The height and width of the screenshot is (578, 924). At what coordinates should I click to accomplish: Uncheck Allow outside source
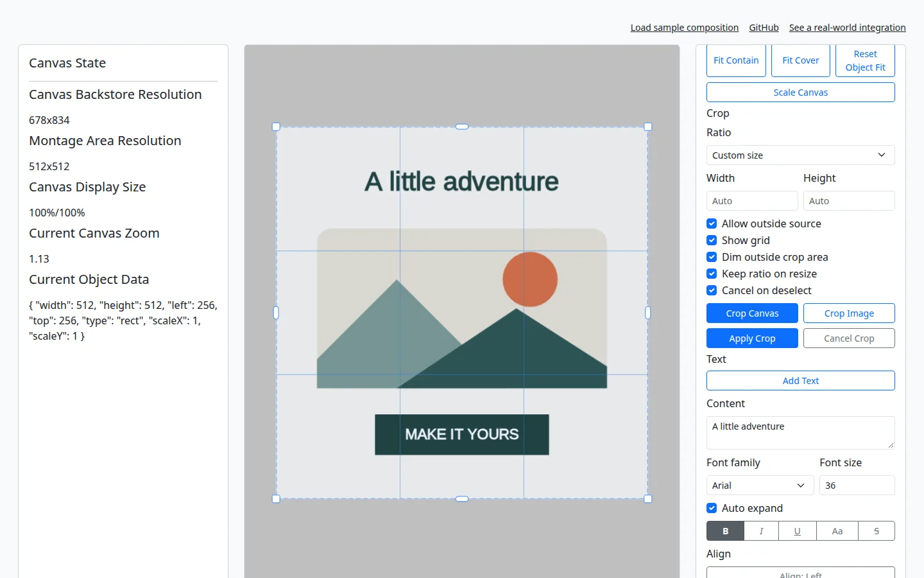712,223
